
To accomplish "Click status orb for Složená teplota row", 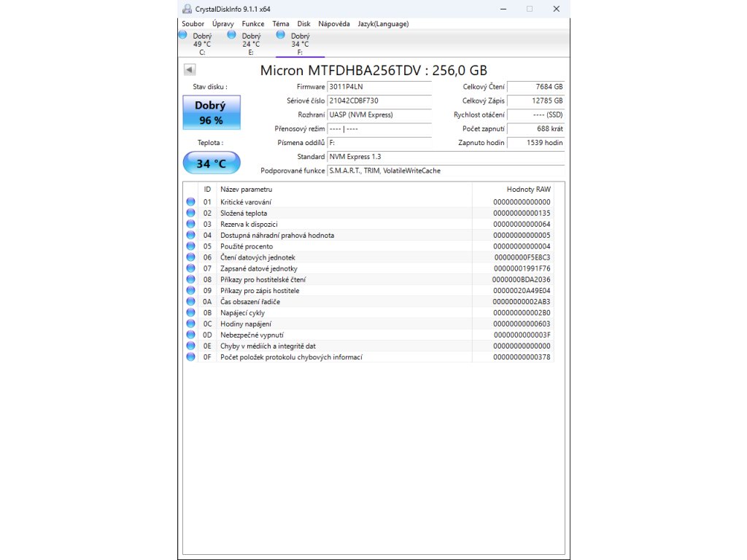I will point(190,213).
